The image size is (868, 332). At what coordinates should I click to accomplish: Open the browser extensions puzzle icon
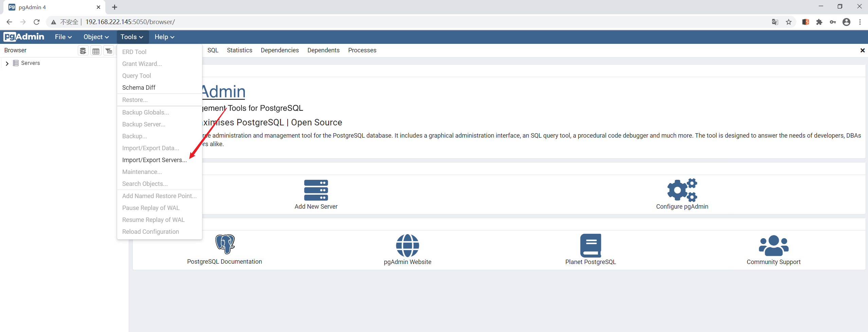coord(819,22)
